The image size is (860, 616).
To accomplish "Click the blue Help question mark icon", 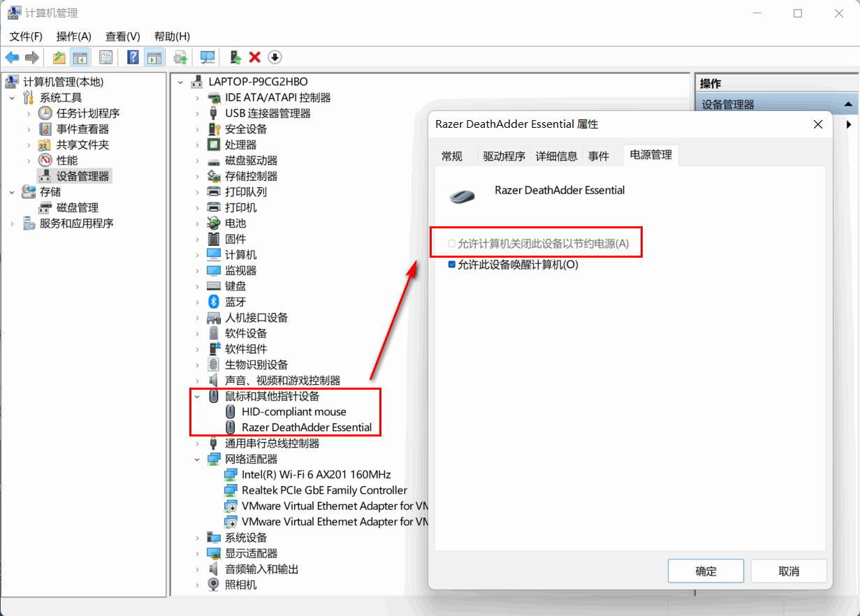I will pos(133,57).
